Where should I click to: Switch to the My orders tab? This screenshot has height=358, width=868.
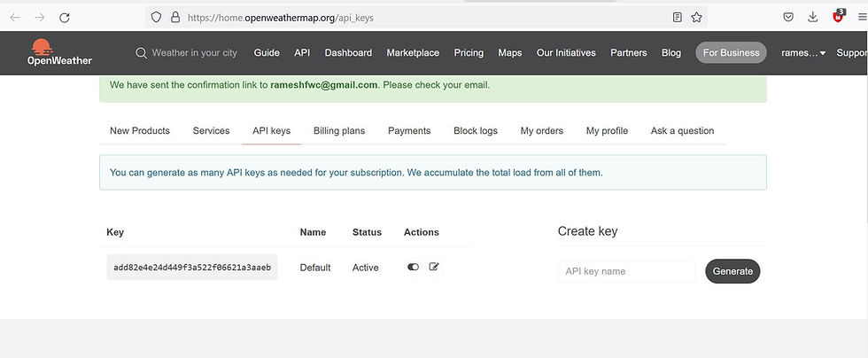tap(542, 131)
